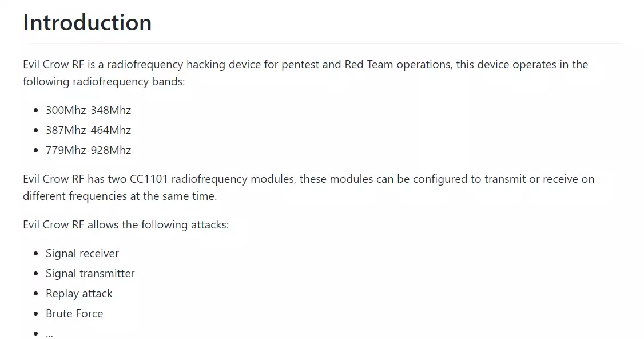
Task: Select the 779Mhz-928Mhz list item
Action: pyautogui.click(x=88, y=150)
